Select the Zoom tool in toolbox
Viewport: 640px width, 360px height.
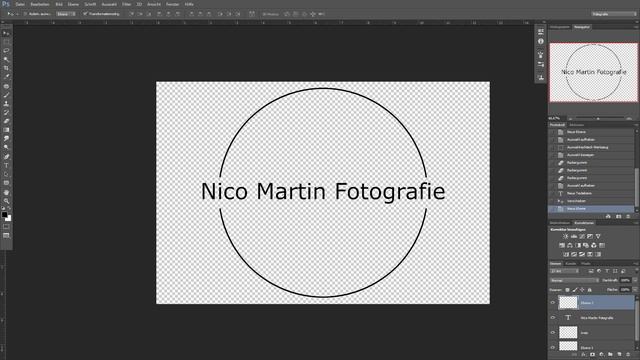coord(6,201)
